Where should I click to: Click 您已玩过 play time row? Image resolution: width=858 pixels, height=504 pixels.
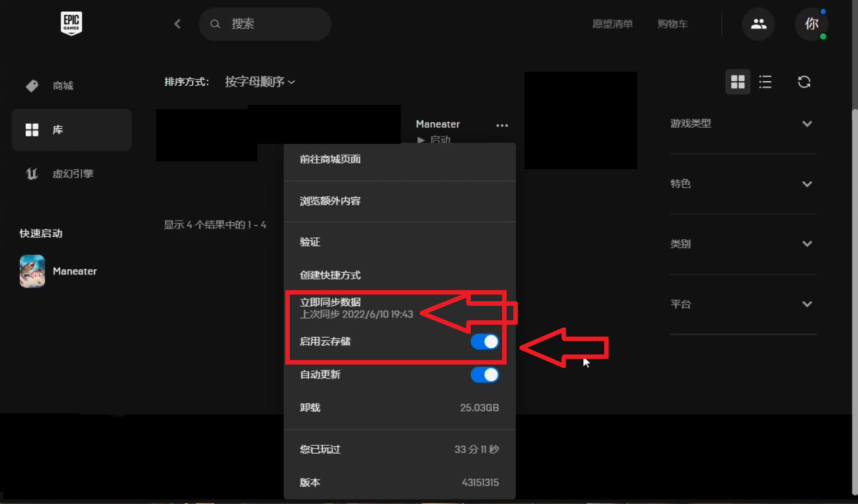point(400,449)
